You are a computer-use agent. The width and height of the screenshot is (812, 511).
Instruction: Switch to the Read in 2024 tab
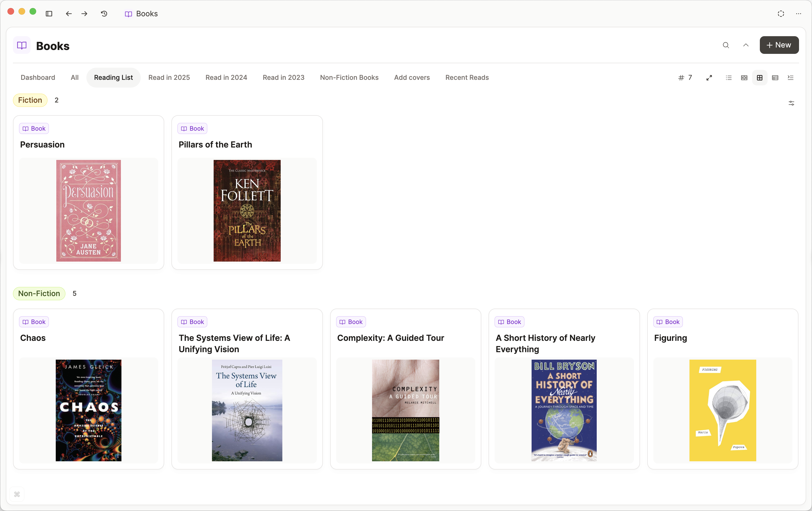[x=226, y=77]
